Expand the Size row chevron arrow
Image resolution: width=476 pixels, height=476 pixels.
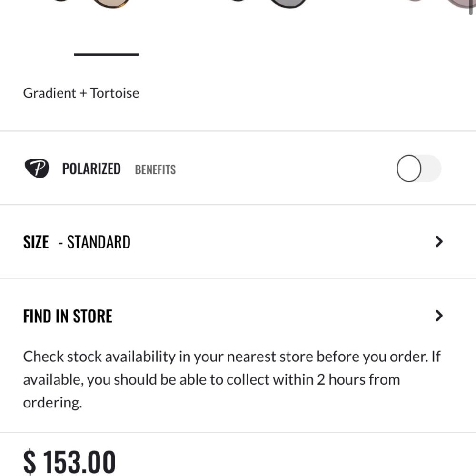pos(439,242)
